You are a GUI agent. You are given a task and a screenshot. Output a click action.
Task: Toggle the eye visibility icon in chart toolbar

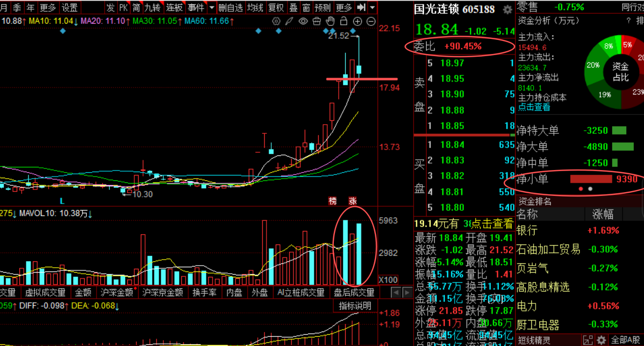click(x=303, y=21)
